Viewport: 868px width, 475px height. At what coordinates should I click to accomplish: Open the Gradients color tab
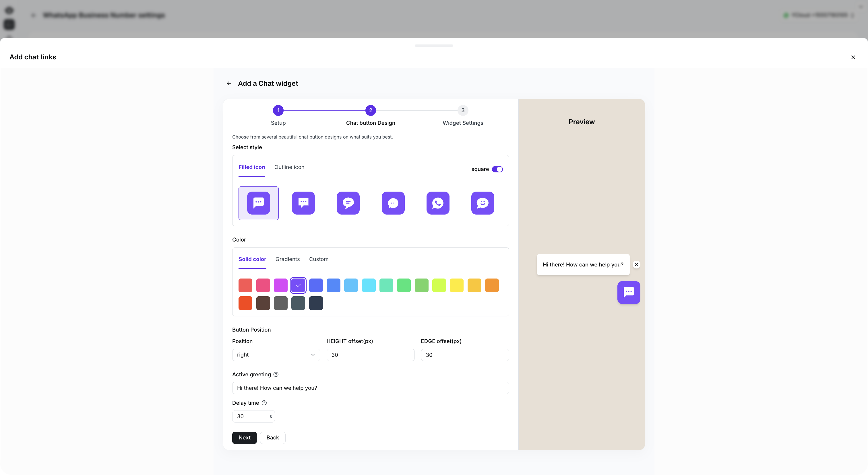287,259
